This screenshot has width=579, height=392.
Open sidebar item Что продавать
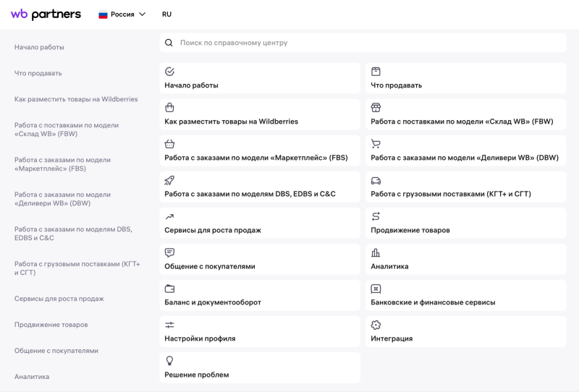[x=38, y=73]
